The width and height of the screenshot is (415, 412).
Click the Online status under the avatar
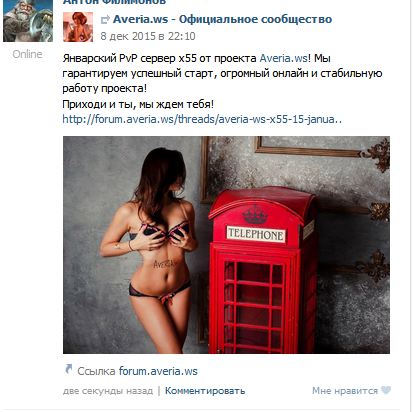(x=27, y=54)
